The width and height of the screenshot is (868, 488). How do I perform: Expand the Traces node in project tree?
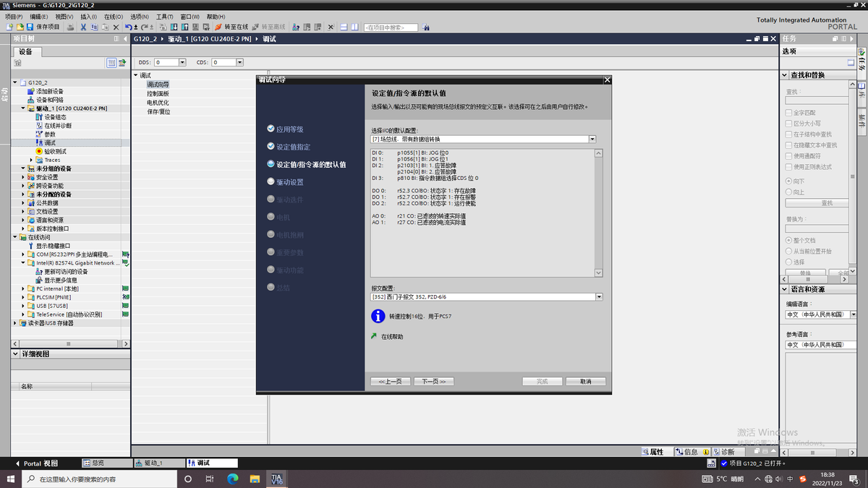click(32, 160)
